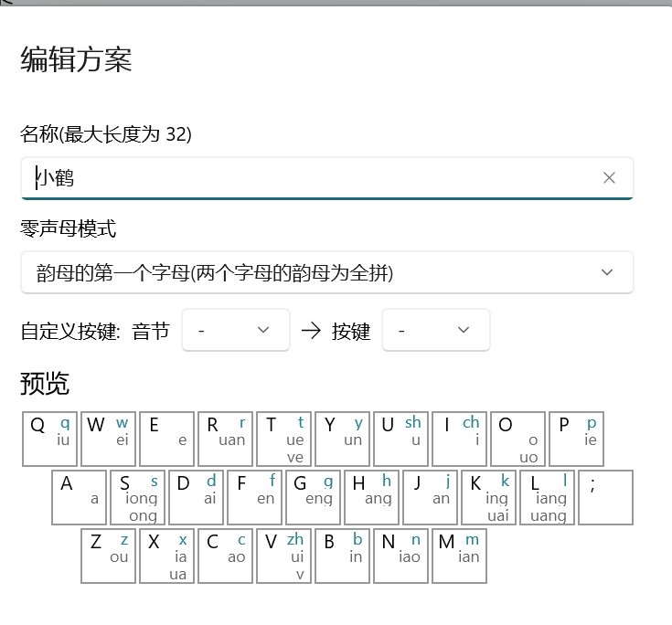The height and width of the screenshot is (625, 672).
Task: Click the S key with iong ong
Action: (137, 497)
